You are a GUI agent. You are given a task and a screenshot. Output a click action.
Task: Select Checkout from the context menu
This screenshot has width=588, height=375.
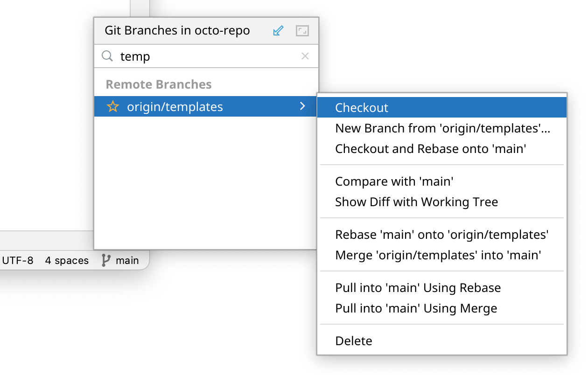(x=362, y=108)
